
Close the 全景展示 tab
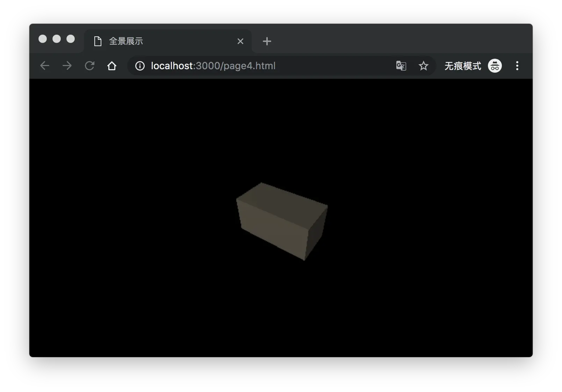pos(240,41)
